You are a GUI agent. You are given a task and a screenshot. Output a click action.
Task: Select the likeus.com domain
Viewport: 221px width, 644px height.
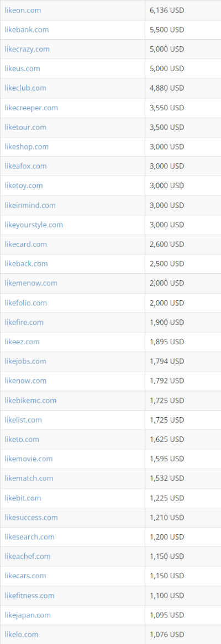(x=22, y=68)
